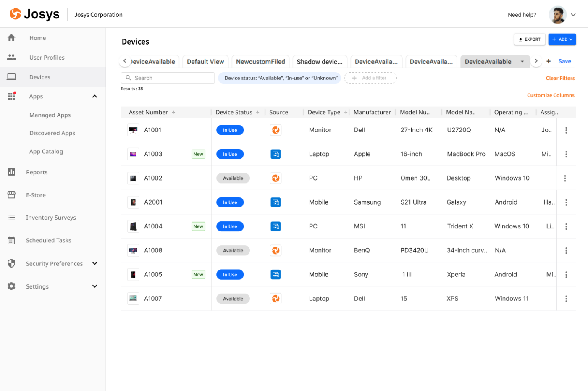Click Add a filter button

[370, 78]
